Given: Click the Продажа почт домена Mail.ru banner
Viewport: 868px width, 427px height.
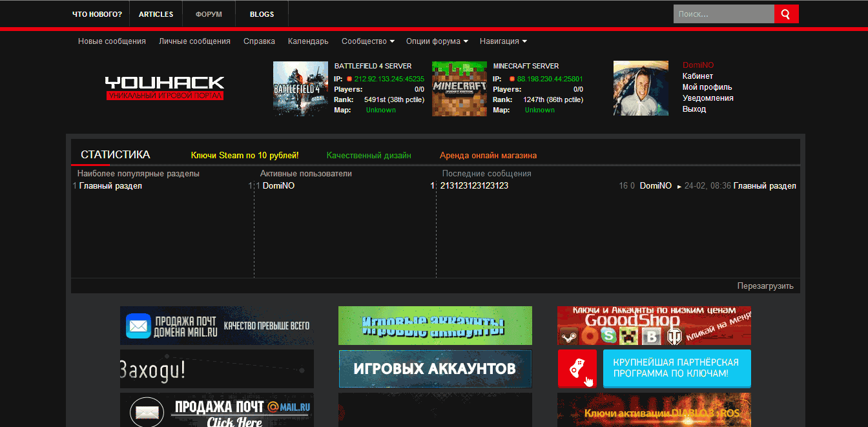Looking at the screenshot, I should pyautogui.click(x=217, y=326).
